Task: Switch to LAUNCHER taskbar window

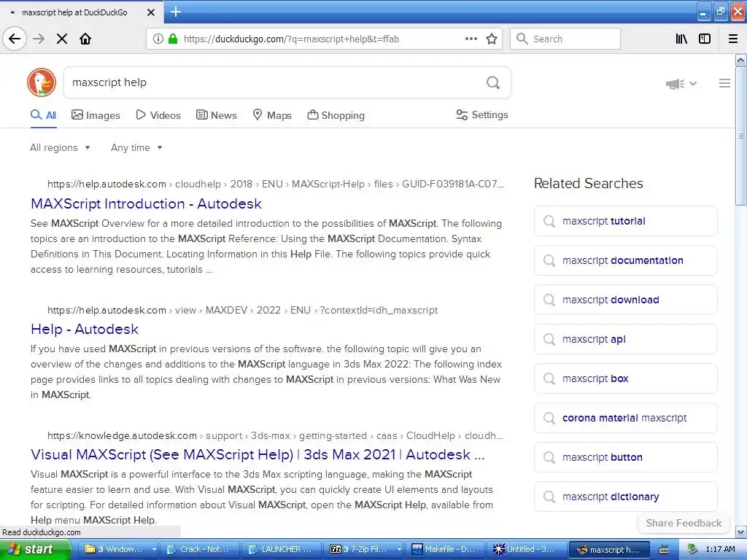Action: (282, 549)
